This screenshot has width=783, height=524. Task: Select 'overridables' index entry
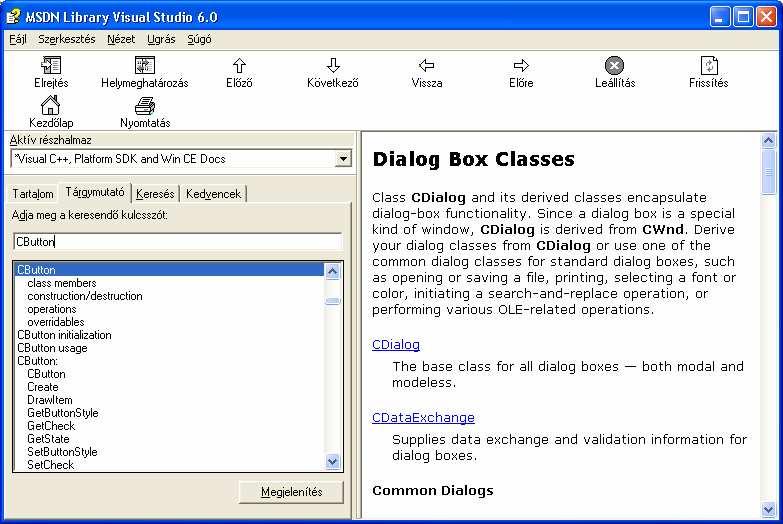point(55,322)
